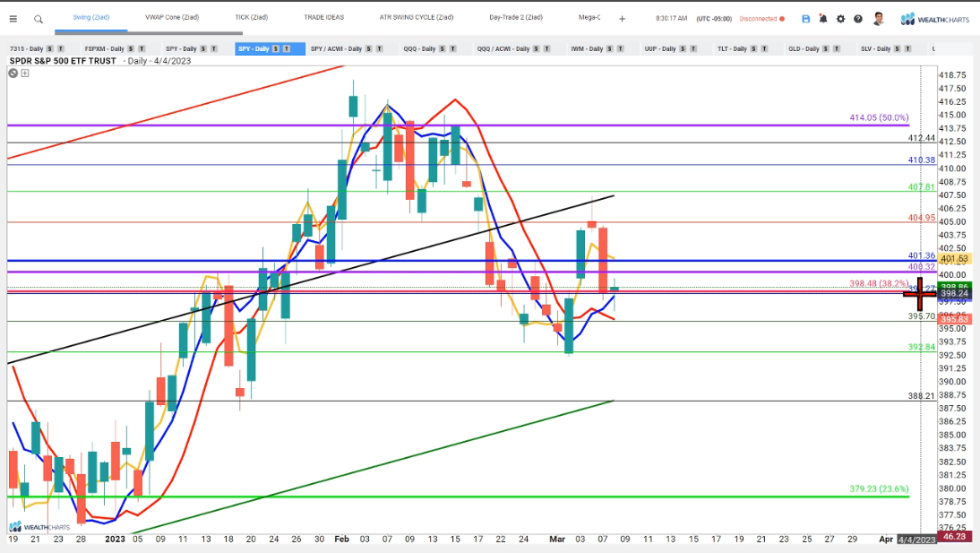Switch to the QQQ - Daily chart tab

[418, 48]
